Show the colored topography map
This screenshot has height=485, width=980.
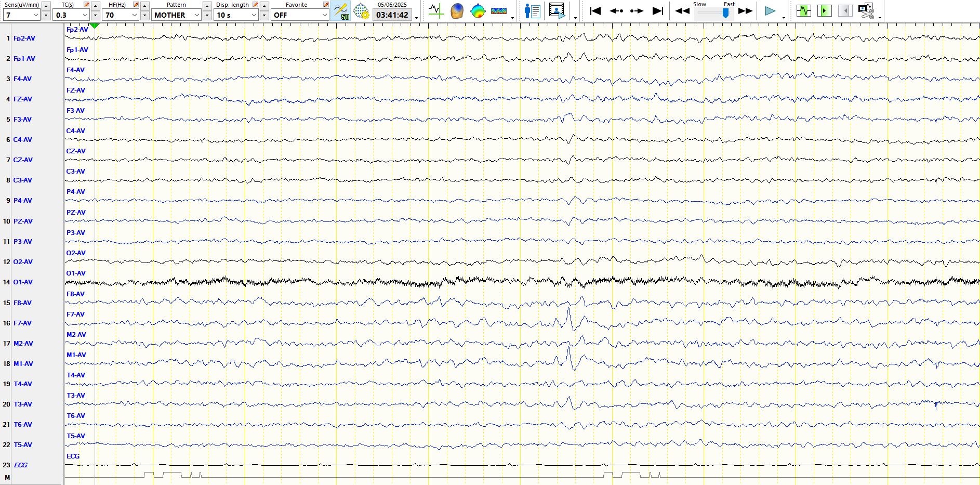click(x=478, y=10)
